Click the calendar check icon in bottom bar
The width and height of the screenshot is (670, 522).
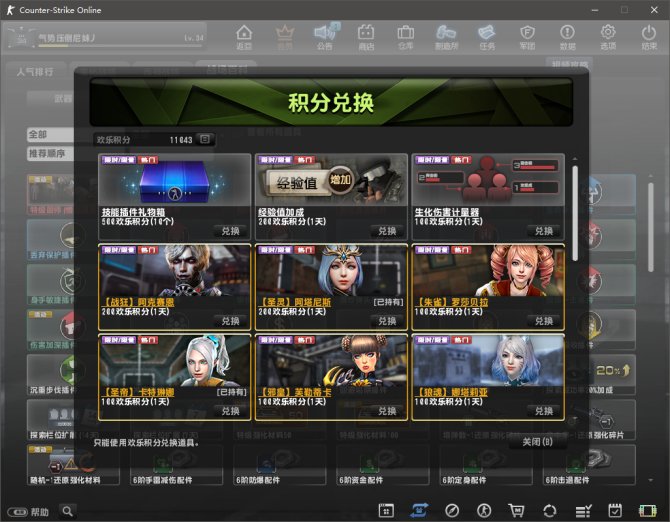[x=615, y=510]
